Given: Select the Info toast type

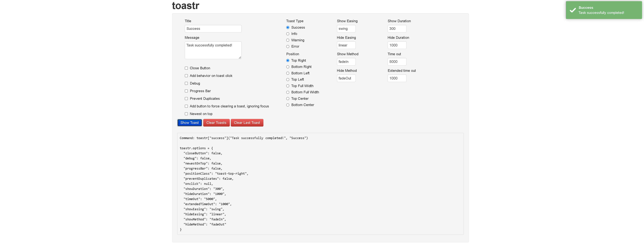Looking at the screenshot, I should point(288,34).
